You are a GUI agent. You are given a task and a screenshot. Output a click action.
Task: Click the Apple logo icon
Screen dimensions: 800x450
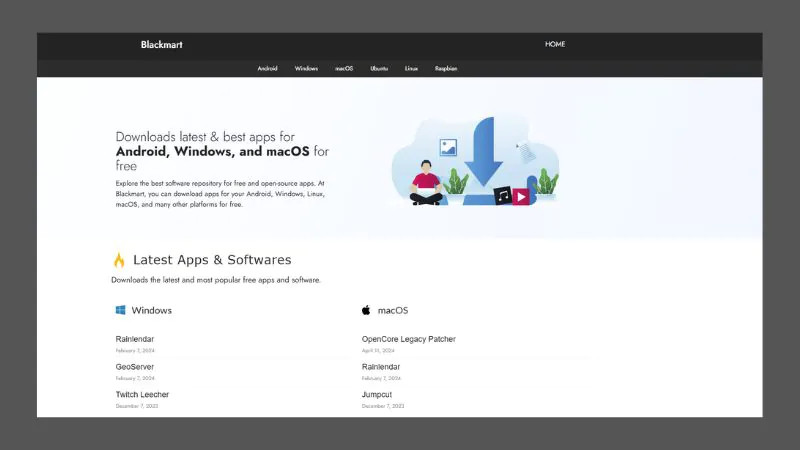click(366, 310)
